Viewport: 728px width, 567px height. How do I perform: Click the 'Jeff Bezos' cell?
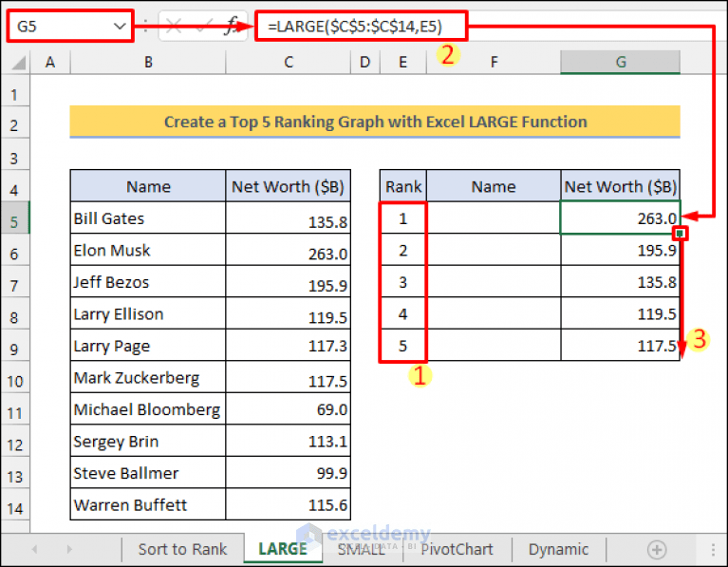(148, 282)
